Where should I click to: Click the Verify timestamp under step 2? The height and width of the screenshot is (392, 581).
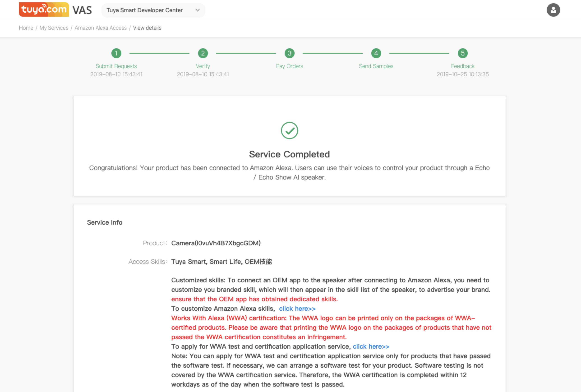pos(203,74)
